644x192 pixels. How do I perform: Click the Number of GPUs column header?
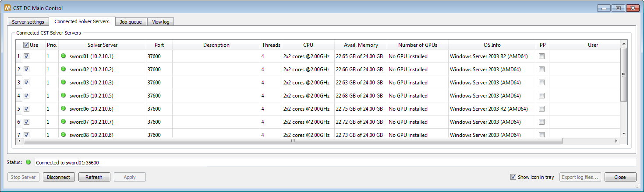tap(418, 45)
